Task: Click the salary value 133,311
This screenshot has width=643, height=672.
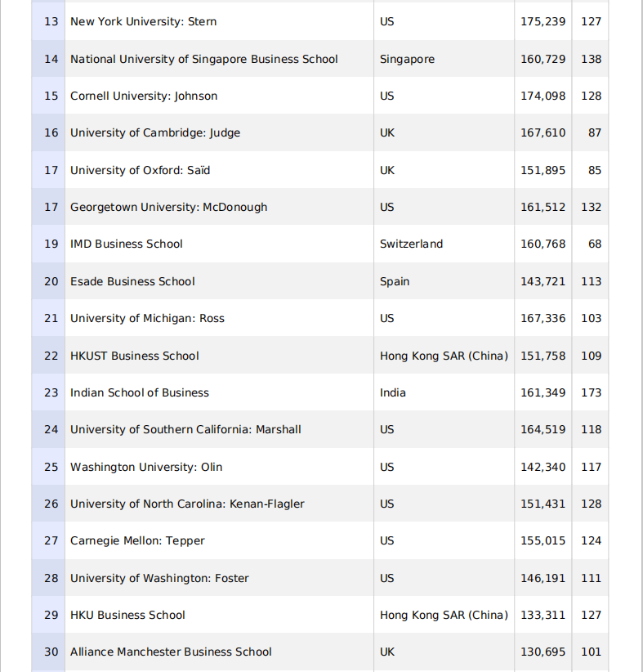Action: pyautogui.click(x=543, y=616)
